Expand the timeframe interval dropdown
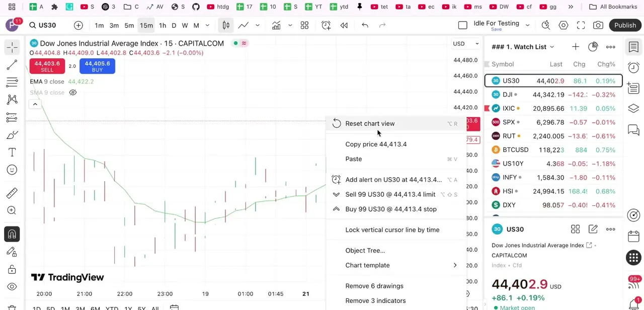 [x=207, y=25]
